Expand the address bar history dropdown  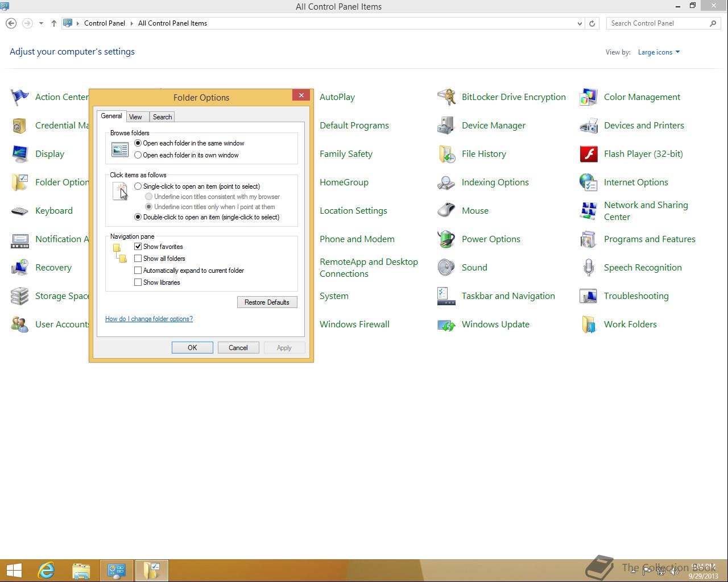click(580, 23)
